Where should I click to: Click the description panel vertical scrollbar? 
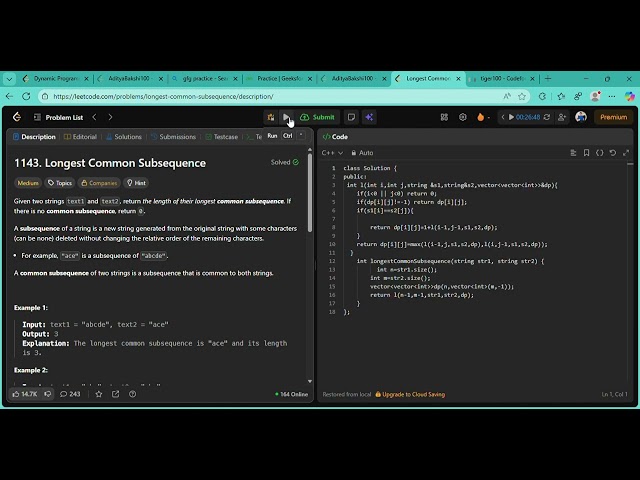[310, 191]
